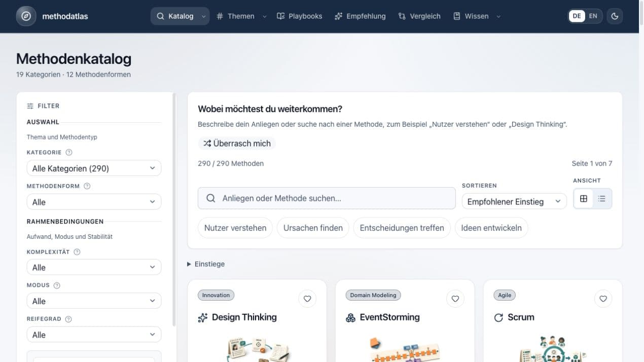Click the filter sidebar scrollbar
Viewport: 644px width, 362px height.
[174, 209]
